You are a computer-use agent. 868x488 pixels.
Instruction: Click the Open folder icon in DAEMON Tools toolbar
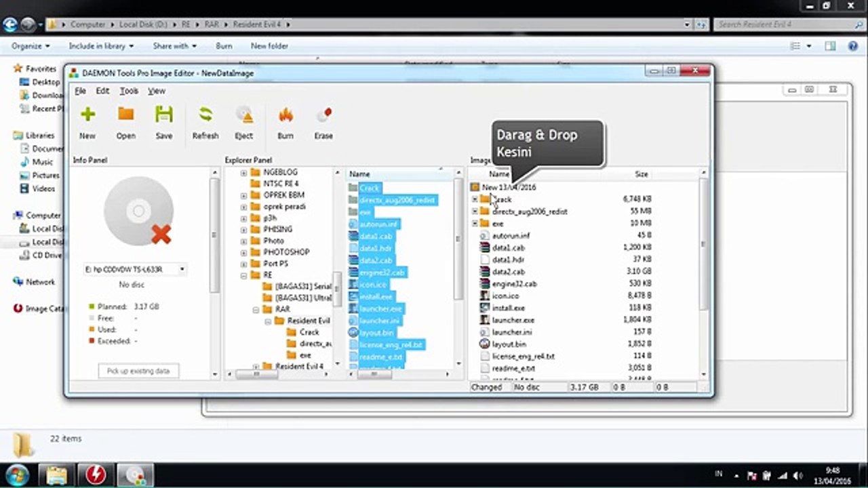(125, 114)
